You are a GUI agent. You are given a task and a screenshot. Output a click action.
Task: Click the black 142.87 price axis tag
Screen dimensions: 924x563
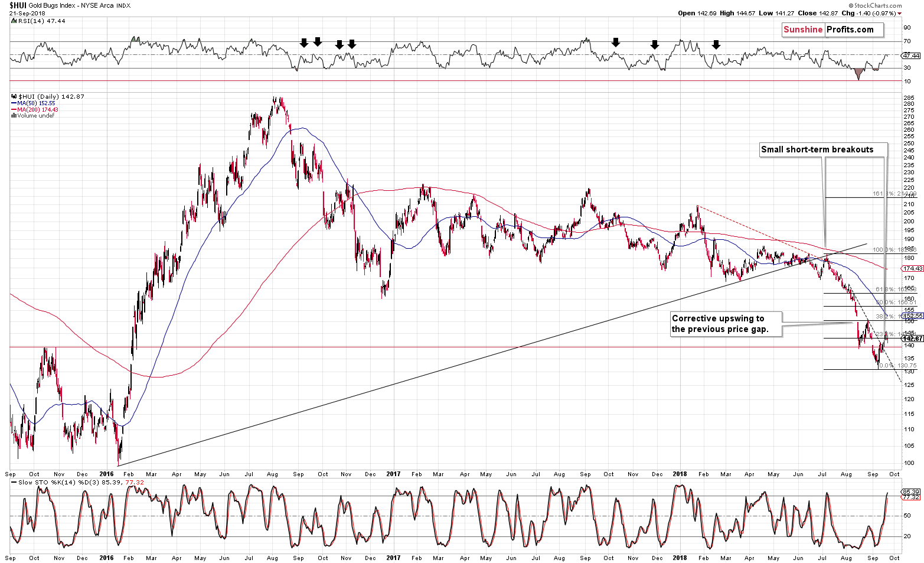[x=914, y=339]
